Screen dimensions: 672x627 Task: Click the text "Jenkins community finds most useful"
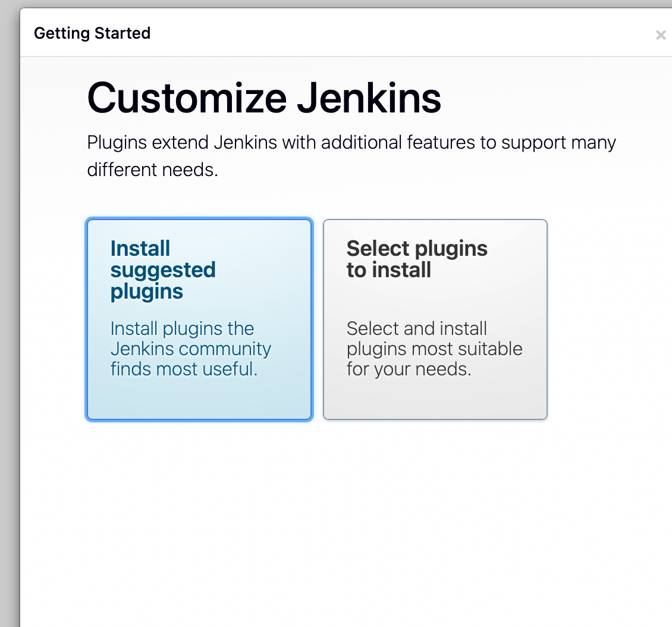[x=190, y=359]
